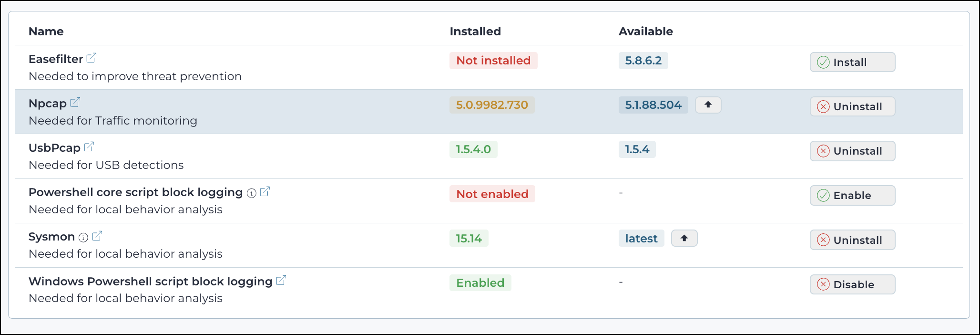Uninstall UsbPcap
The width and height of the screenshot is (980, 335).
tap(852, 151)
